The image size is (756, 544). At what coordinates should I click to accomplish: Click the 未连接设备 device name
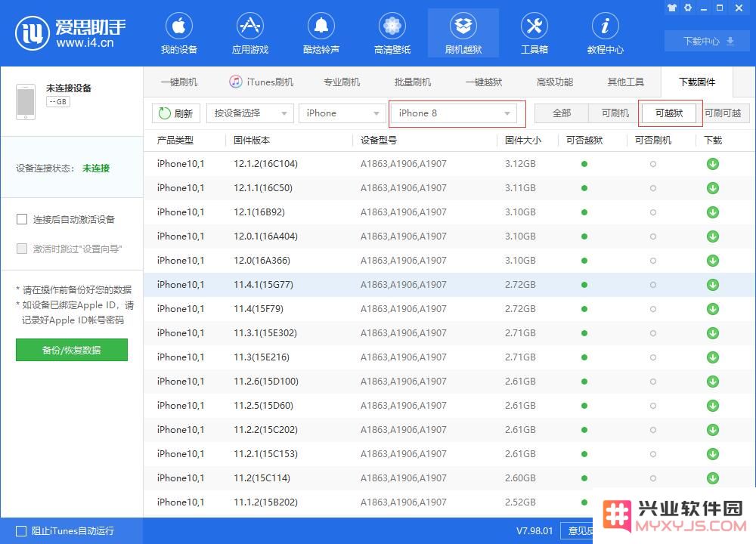point(69,88)
